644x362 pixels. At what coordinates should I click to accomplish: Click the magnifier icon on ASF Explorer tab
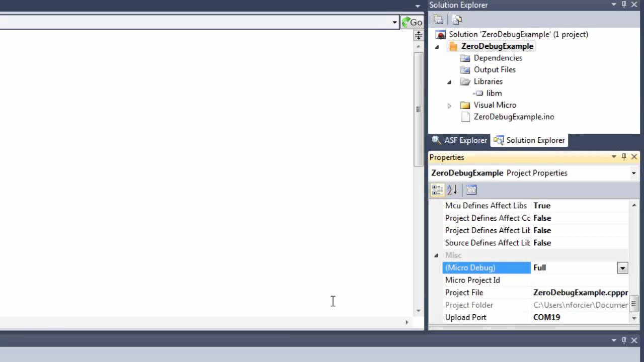pyautogui.click(x=436, y=140)
